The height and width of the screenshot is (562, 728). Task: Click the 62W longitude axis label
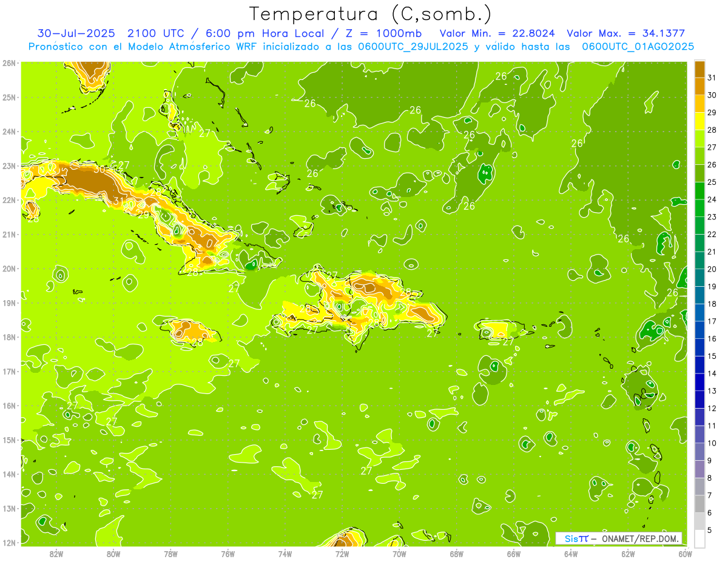pos(628,554)
